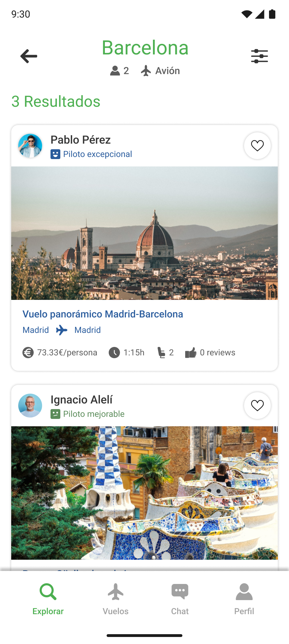Go back using the arrow icon
289x644 pixels.
click(29, 56)
